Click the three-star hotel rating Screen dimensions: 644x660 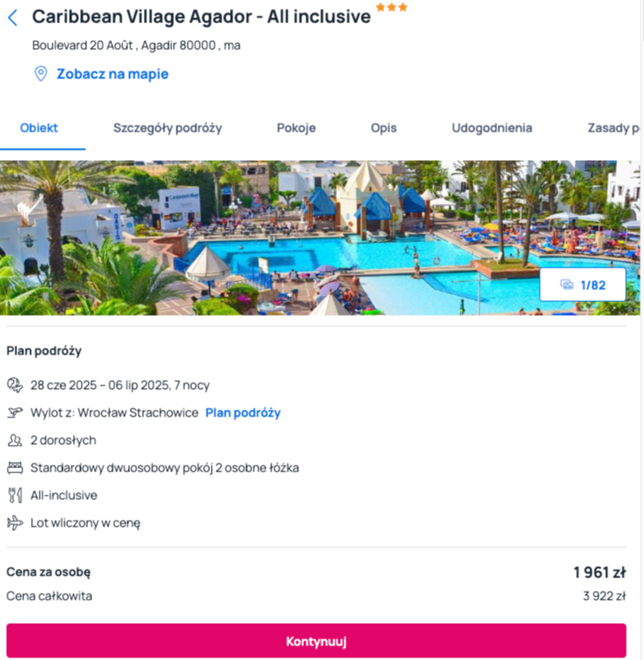click(x=392, y=7)
